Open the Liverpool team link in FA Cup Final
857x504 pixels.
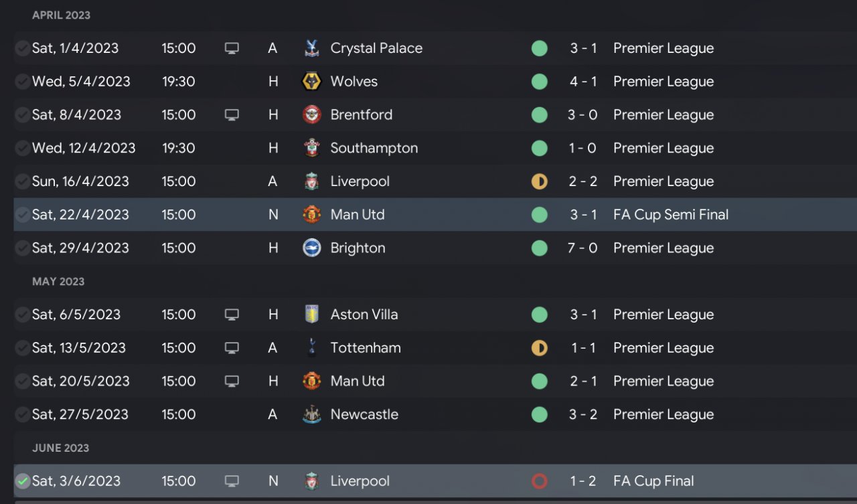[360, 481]
